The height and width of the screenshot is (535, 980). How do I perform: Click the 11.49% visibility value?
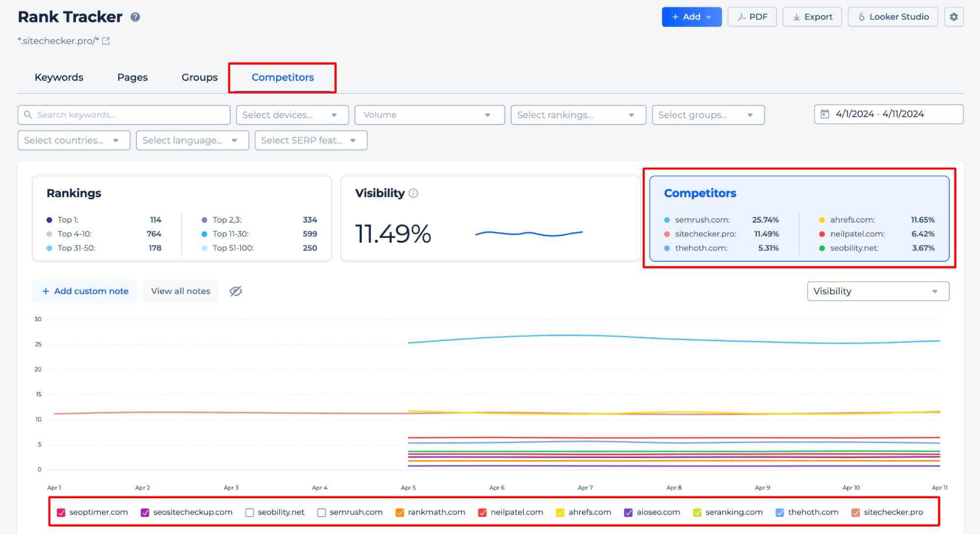(x=393, y=234)
